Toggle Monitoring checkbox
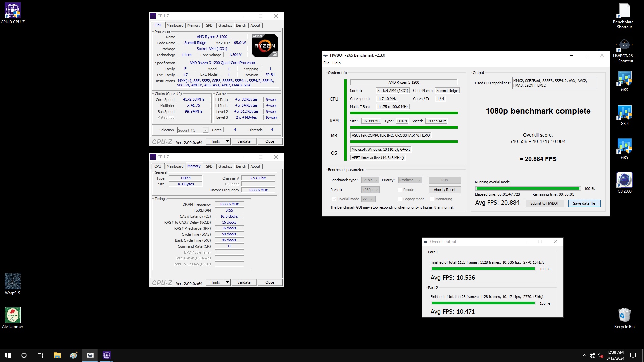This screenshot has width=644, height=362. 432,199
